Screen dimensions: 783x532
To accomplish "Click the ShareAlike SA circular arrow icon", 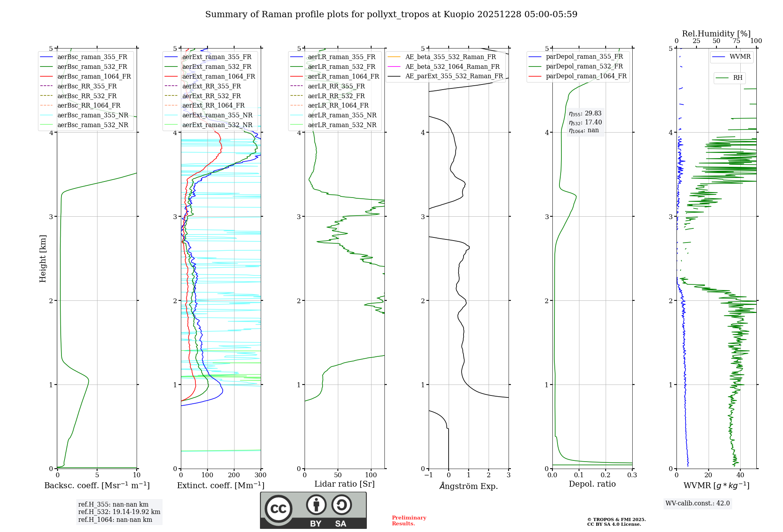I will pos(341,505).
